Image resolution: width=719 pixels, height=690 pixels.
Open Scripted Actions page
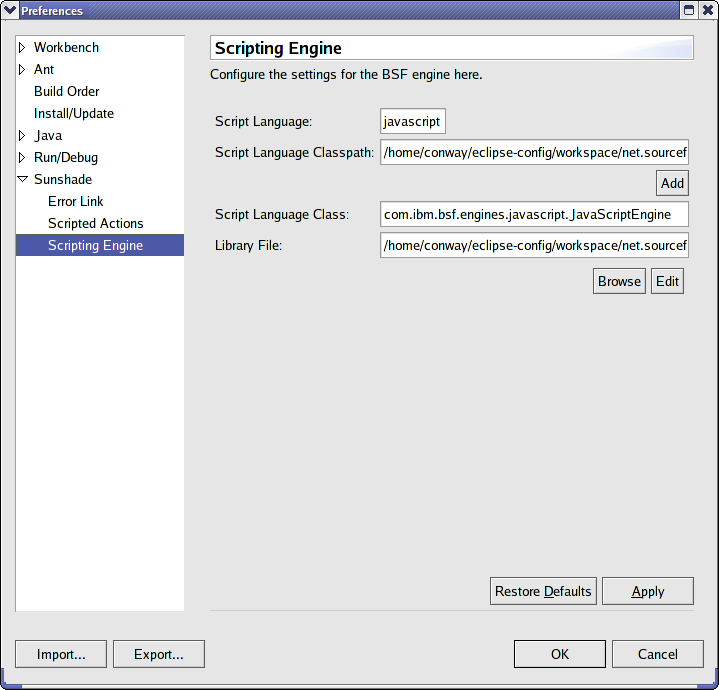pos(95,224)
